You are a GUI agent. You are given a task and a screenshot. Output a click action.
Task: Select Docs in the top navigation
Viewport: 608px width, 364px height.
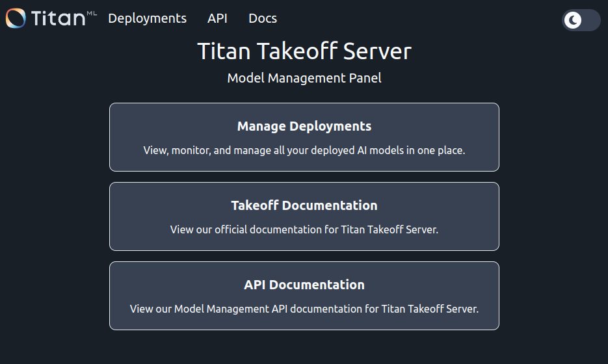tap(263, 18)
